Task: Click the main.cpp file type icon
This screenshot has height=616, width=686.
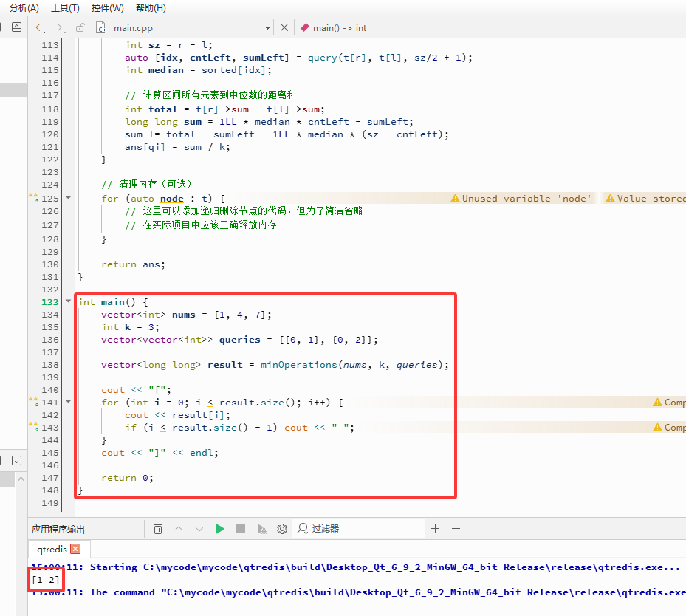Action: click(x=100, y=27)
